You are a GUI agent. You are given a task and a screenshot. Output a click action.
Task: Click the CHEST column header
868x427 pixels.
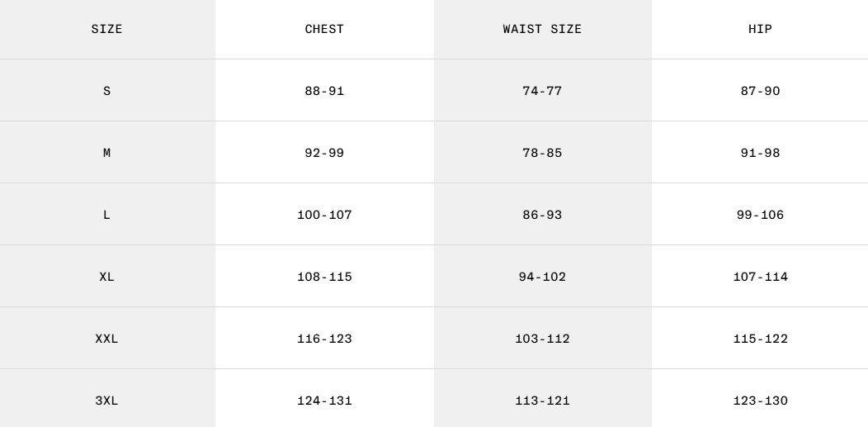pos(324,29)
